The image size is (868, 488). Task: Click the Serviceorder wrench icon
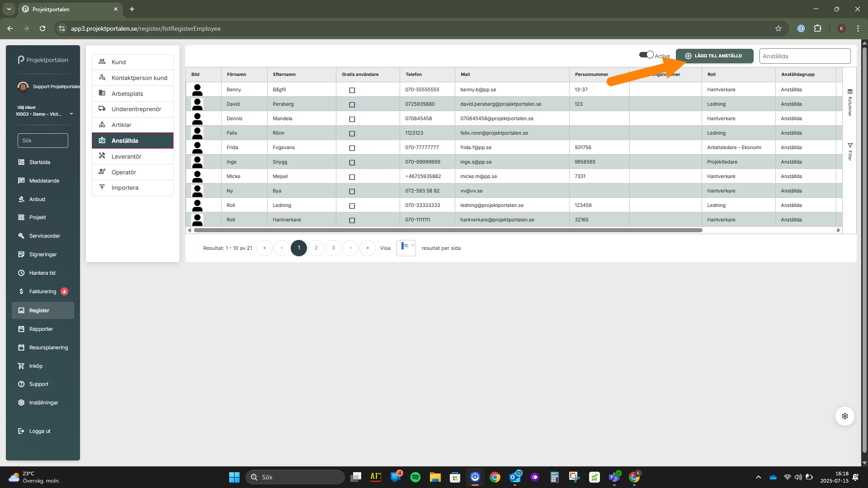21,236
